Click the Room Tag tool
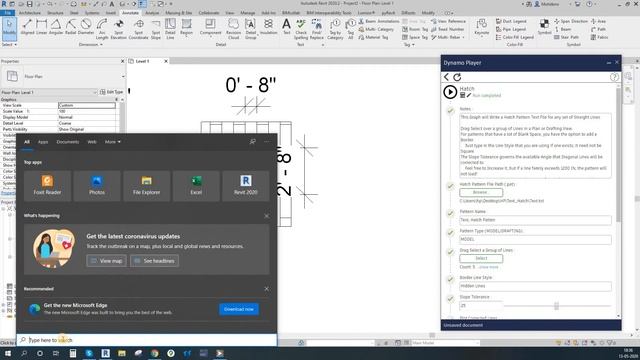Viewport: 640px width, 360px height. click(415, 29)
